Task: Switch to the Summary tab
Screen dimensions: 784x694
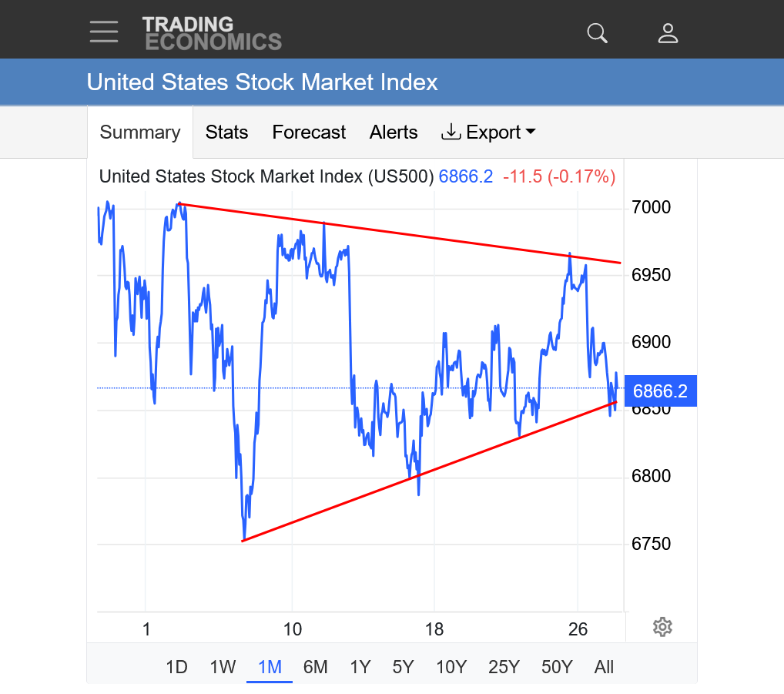Action: tap(140, 132)
